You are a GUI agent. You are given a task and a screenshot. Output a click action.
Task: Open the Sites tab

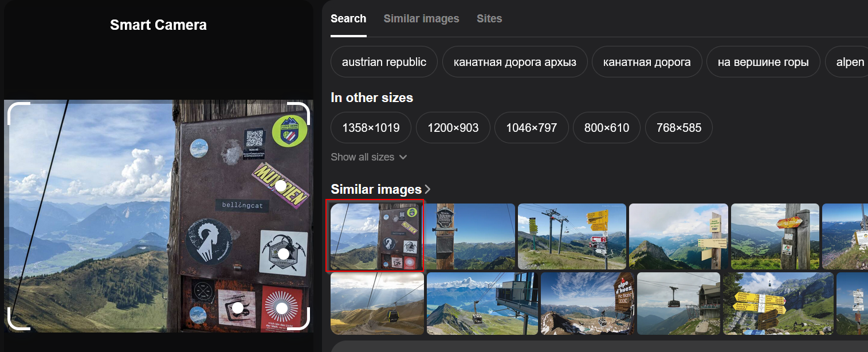click(x=489, y=18)
